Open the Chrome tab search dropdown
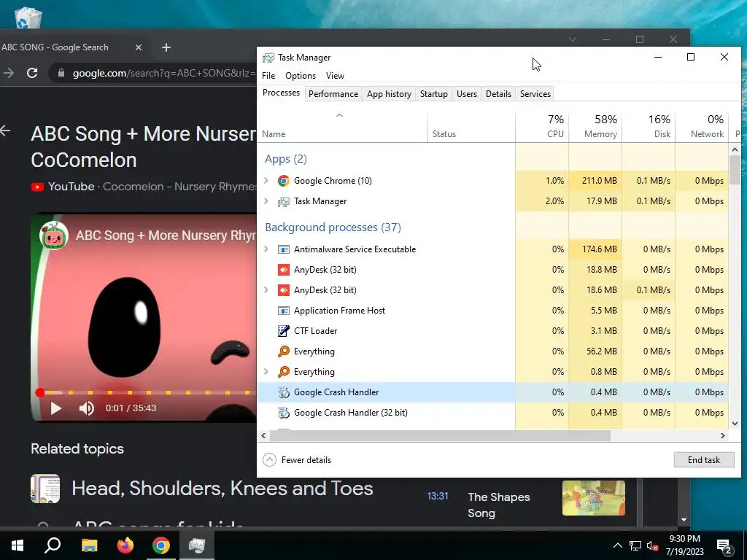The height and width of the screenshot is (560, 747). click(x=573, y=39)
